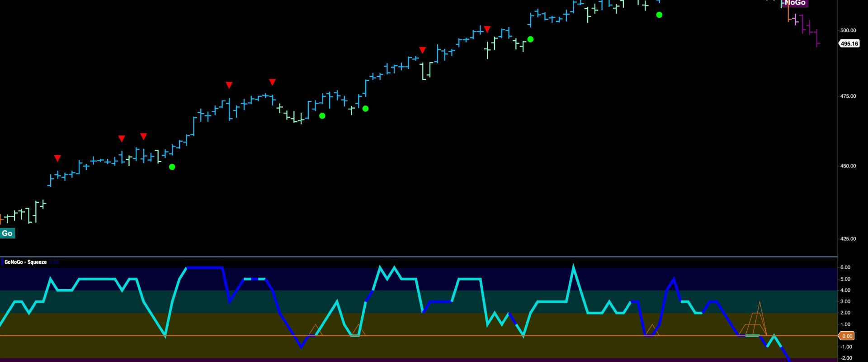
Task: Click the green circle marker below the 450.00 level
Action: (x=172, y=167)
